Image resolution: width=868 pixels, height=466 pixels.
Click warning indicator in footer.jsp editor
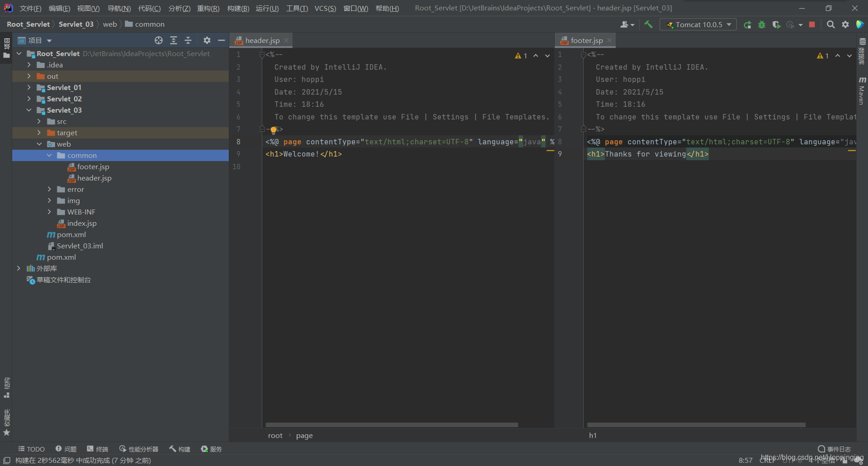pyautogui.click(x=823, y=56)
